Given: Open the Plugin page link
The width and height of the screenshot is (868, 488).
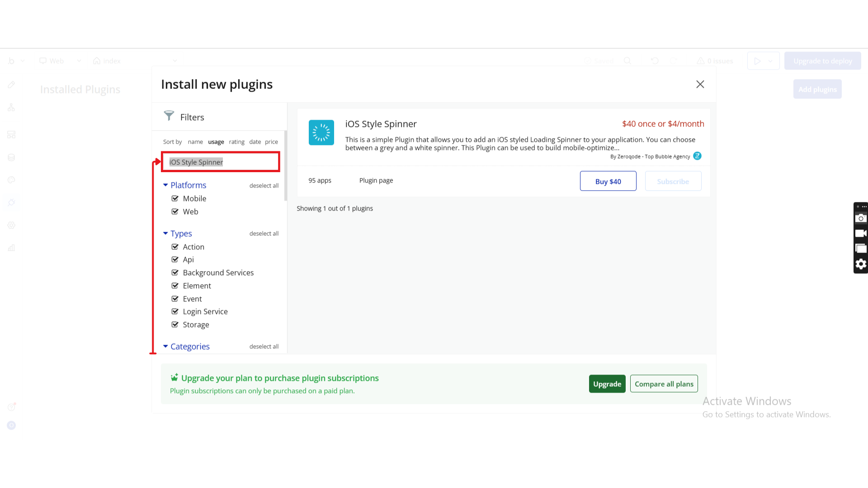Looking at the screenshot, I should click(x=376, y=180).
